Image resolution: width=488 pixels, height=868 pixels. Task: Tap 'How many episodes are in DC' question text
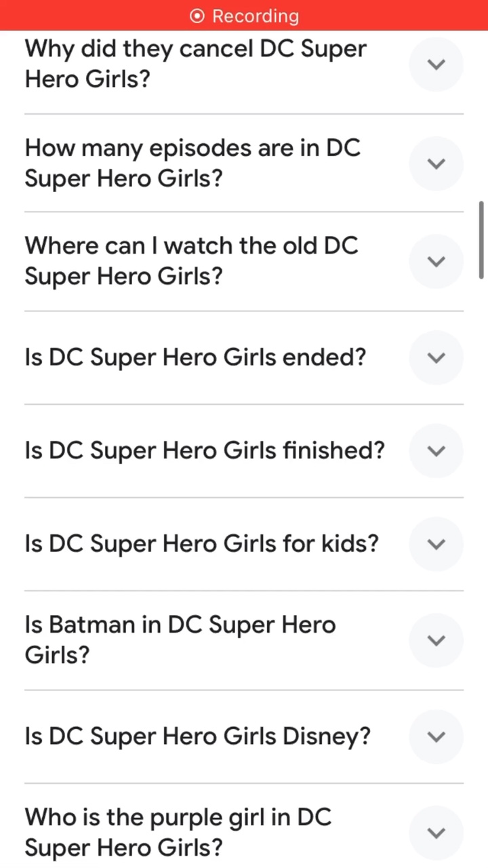click(192, 163)
